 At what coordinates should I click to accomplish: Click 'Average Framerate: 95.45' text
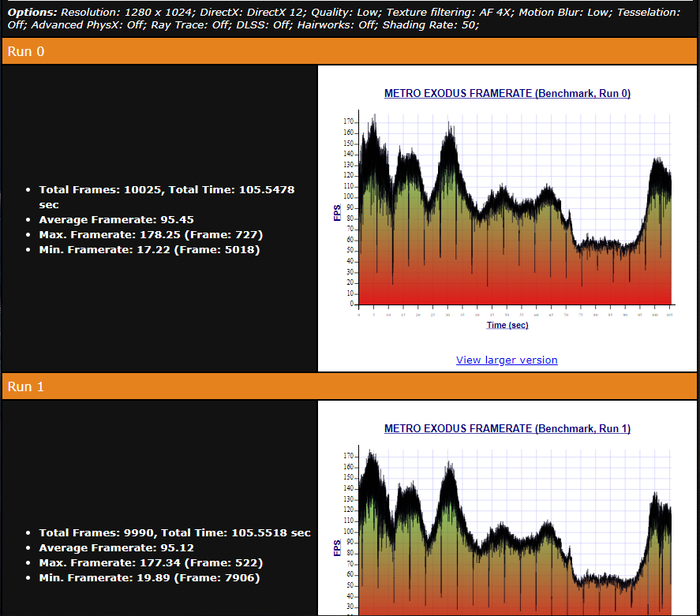[x=116, y=219]
